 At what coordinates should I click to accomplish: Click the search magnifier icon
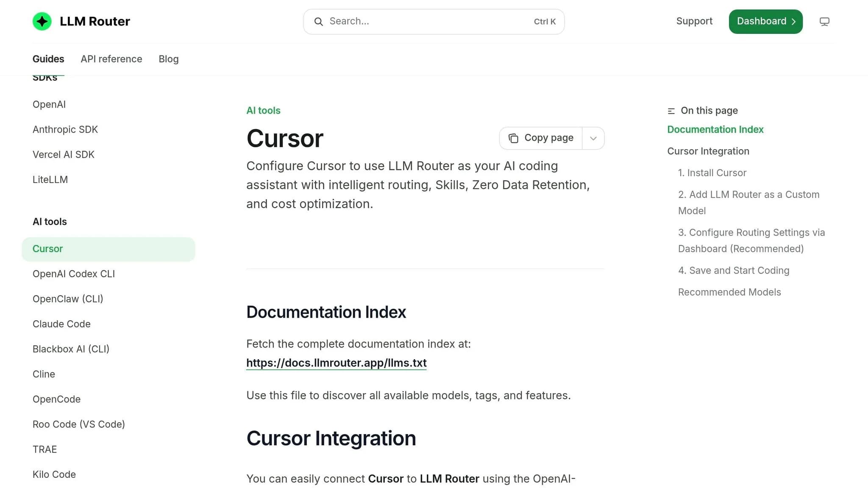318,22
